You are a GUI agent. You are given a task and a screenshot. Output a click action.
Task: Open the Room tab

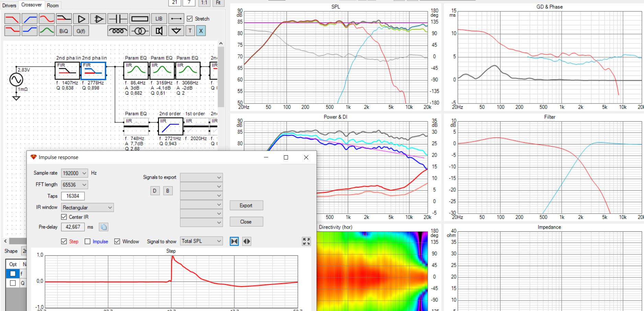click(53, 5)
